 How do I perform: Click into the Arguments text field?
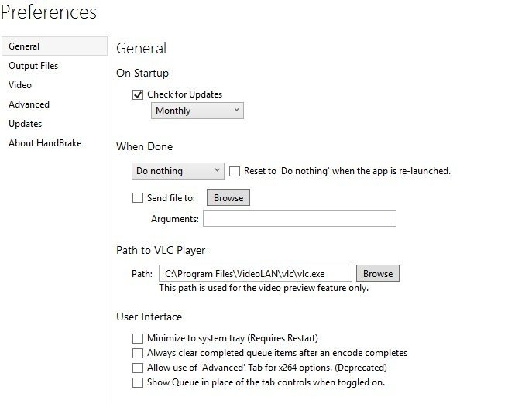299,219
